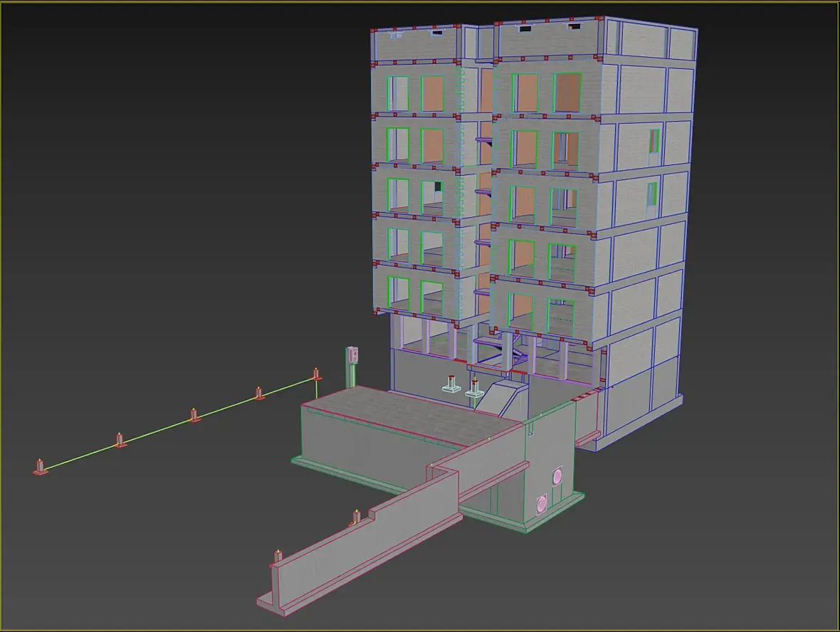Click the bollard nearest the utility pole
Image resolution: width=840 pixels, height=632 pixels.
[316, 374]
